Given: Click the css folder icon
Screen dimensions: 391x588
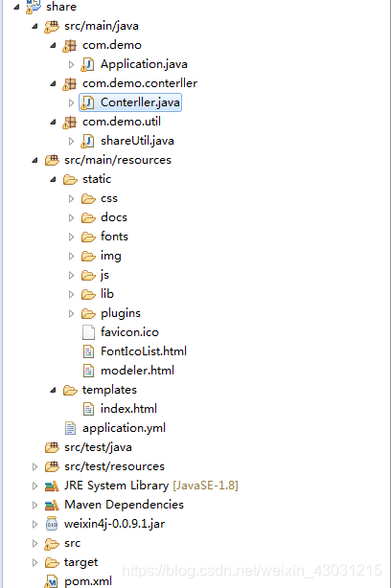Looking at the screenshot, I should (x=88, y=198).
